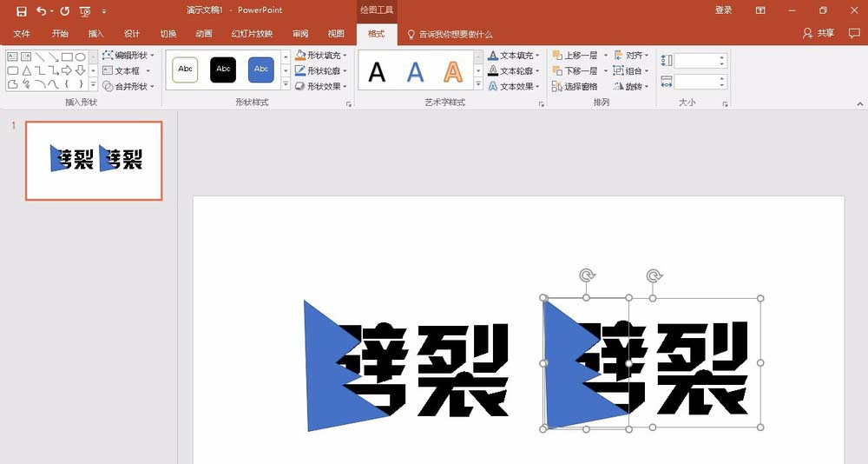Select slide 1 thumbnail in the slide panel
The width and height of the screenshot is (868, 464).
[94, 161]
